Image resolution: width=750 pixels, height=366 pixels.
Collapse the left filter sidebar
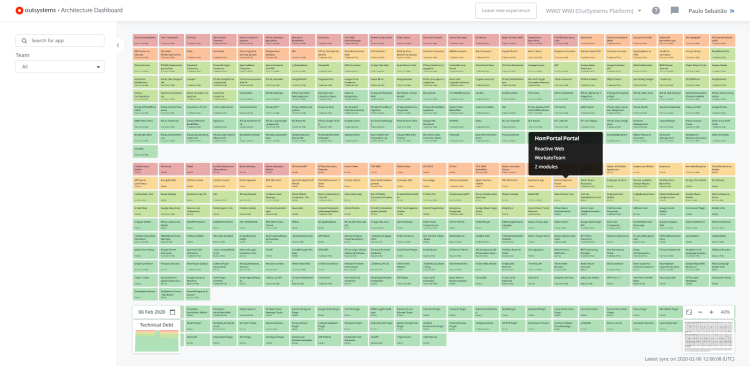(118, 45)
